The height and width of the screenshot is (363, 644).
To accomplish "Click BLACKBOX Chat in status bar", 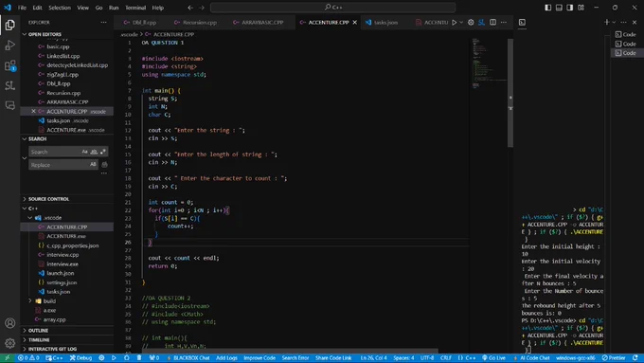I will click(x=188, y=358).
